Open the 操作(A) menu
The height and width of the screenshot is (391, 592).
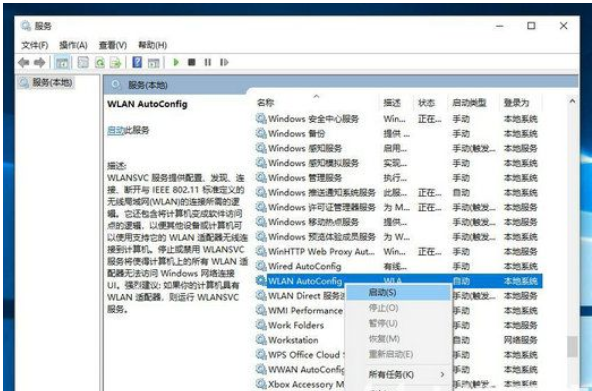(73, 45)
